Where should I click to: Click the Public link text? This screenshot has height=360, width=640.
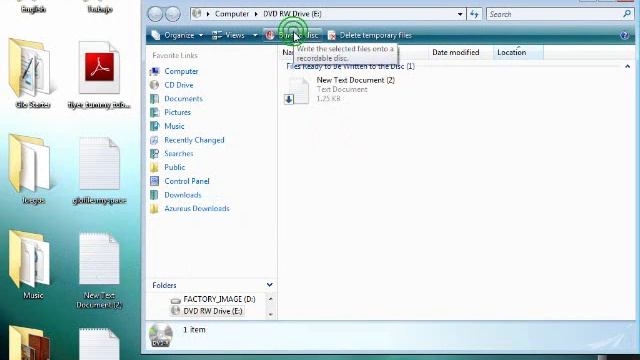click(x=175, y=167)
